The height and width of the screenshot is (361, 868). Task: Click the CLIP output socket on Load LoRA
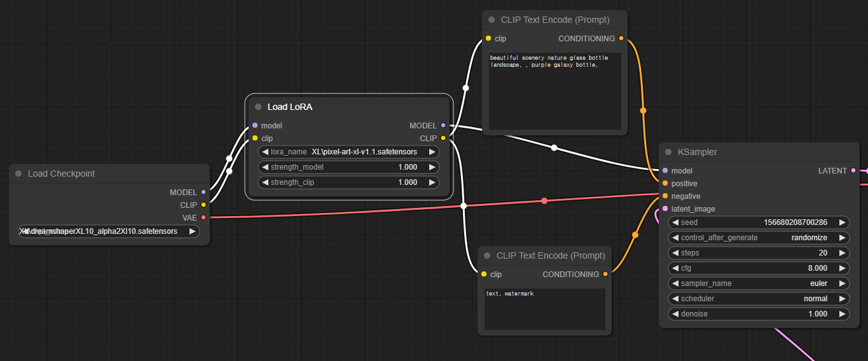coord(443,138)
